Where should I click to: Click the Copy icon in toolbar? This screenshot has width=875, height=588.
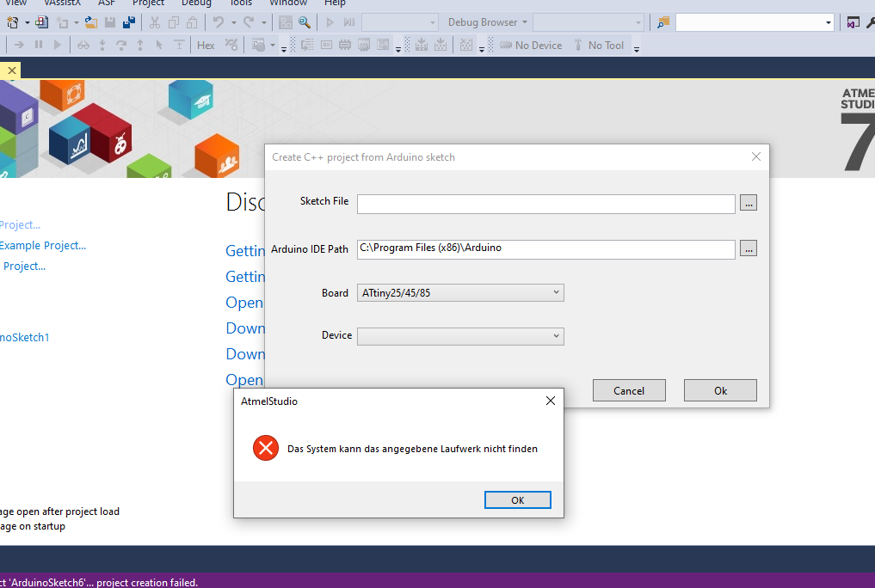(174, 22)
